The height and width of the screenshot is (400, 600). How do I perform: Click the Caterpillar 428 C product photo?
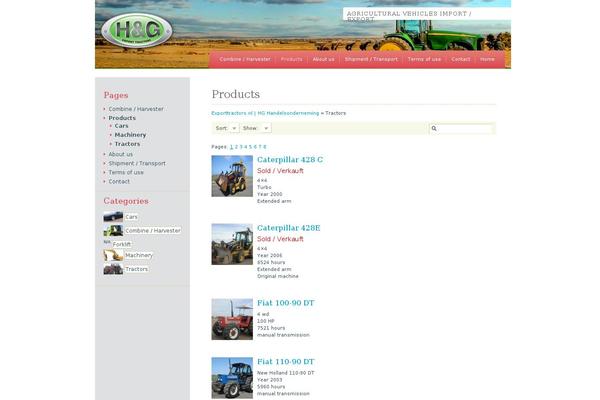point(232,176)
